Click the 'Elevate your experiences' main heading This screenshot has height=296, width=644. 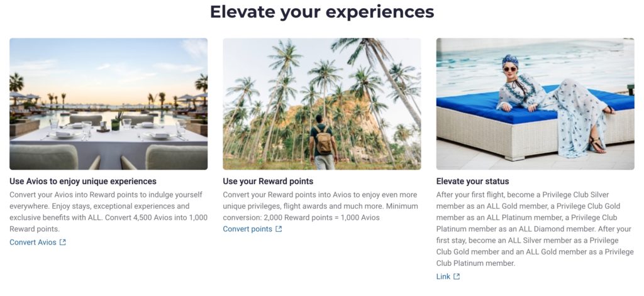tap(321, 12)
